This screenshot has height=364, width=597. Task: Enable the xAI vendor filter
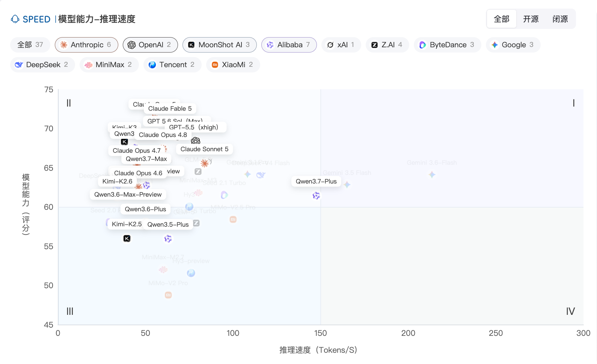(x=341, y=45)
